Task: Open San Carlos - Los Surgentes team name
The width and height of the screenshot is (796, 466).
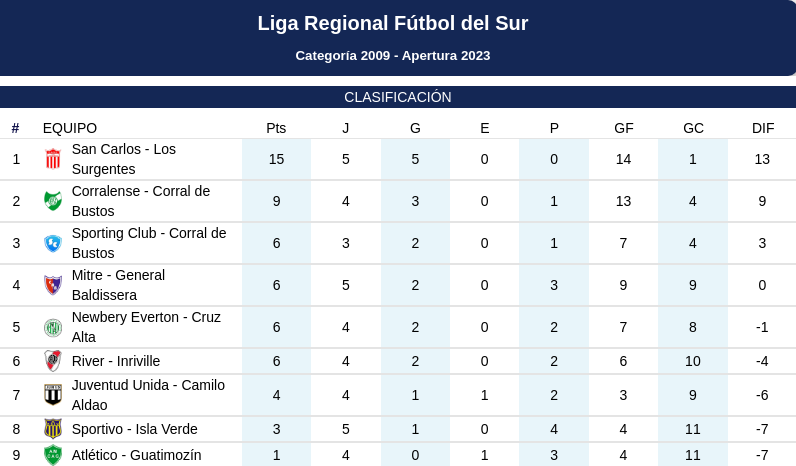Action: [124, 159]
